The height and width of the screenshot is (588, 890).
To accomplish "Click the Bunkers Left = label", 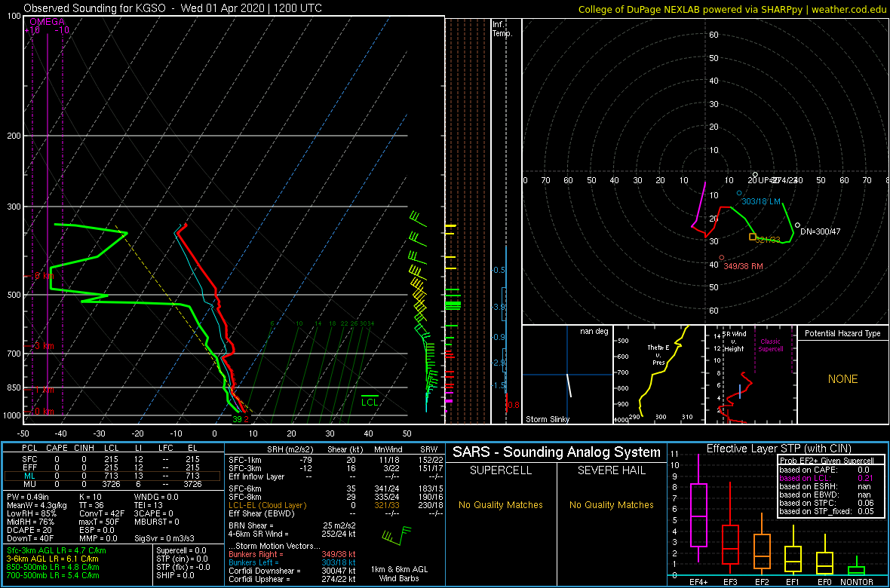I will click(x=255, y=562).
